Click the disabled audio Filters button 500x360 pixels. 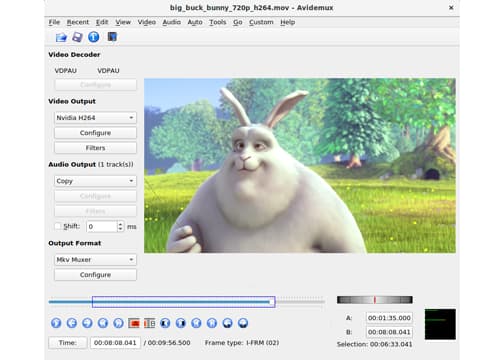[x=95, y=211]
